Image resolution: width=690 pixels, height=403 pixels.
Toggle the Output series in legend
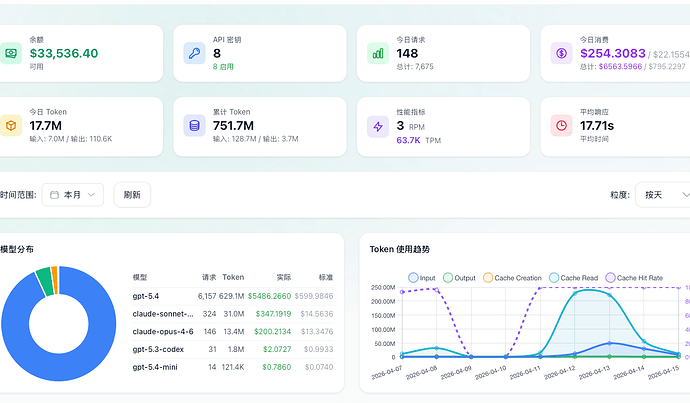click(459, 278)
